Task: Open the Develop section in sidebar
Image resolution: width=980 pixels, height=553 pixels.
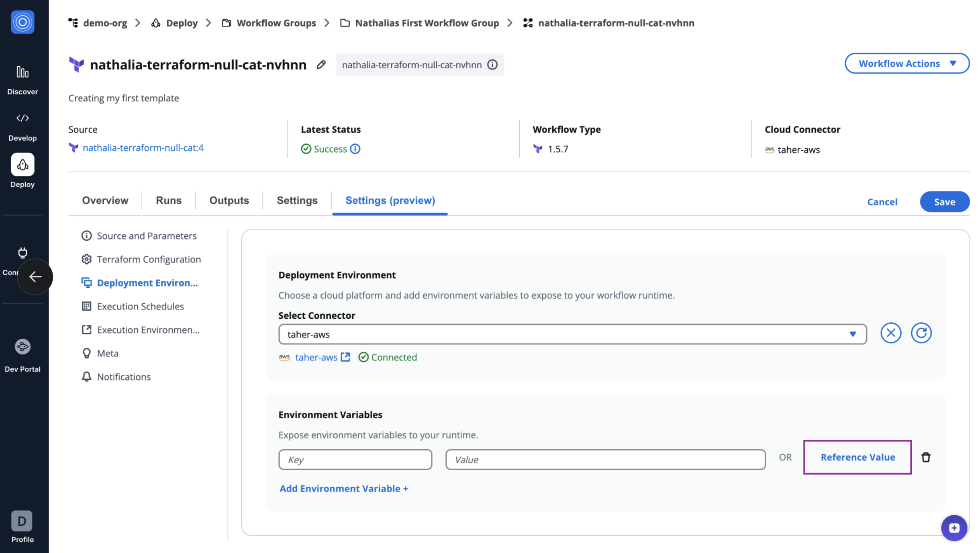Action: tap(22, 127)
